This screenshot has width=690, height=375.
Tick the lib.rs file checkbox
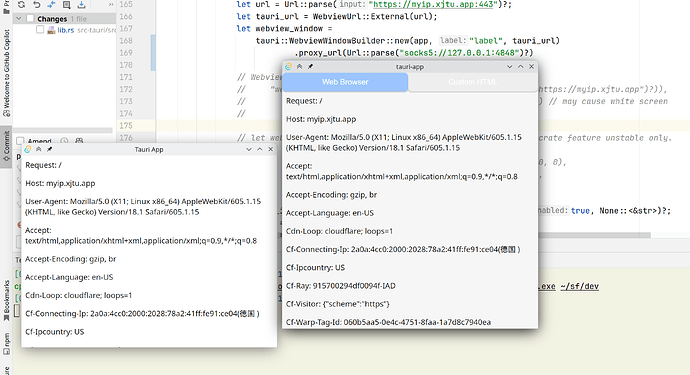40,29
